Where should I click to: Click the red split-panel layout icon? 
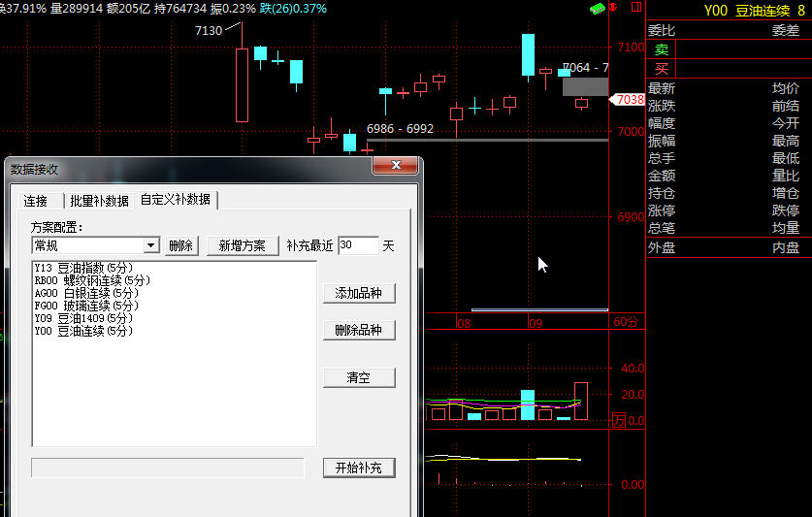point(636,7)
